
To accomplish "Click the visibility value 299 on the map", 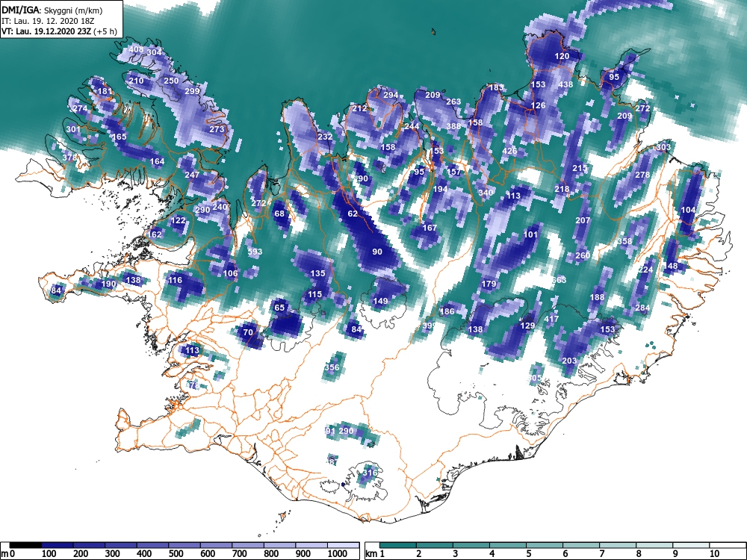I will click(192, 91).
